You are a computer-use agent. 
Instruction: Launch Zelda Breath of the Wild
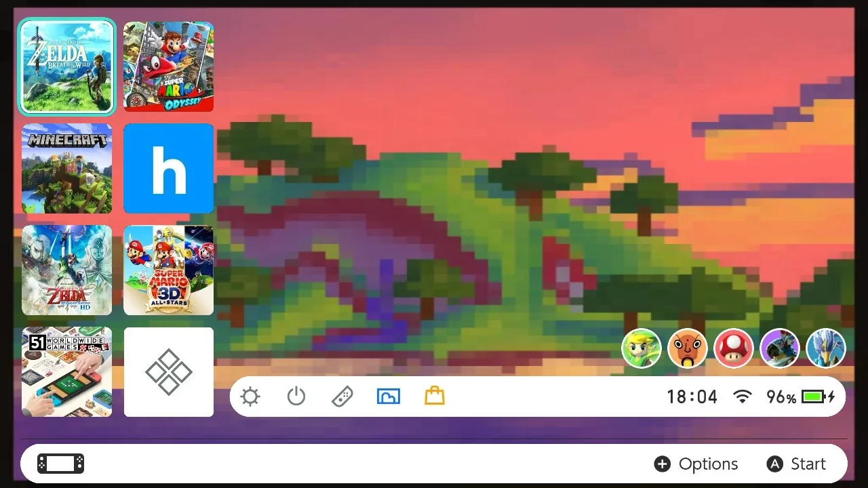(67, 66)
